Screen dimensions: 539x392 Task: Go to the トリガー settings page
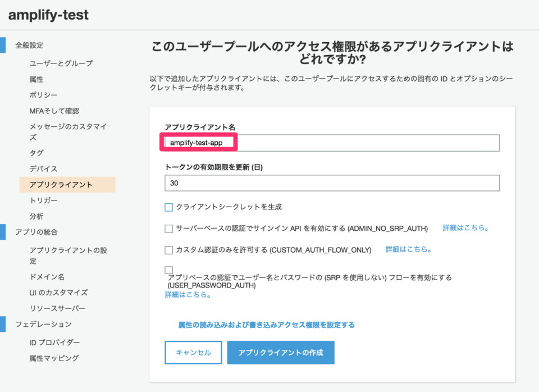(x=44, y=200)
